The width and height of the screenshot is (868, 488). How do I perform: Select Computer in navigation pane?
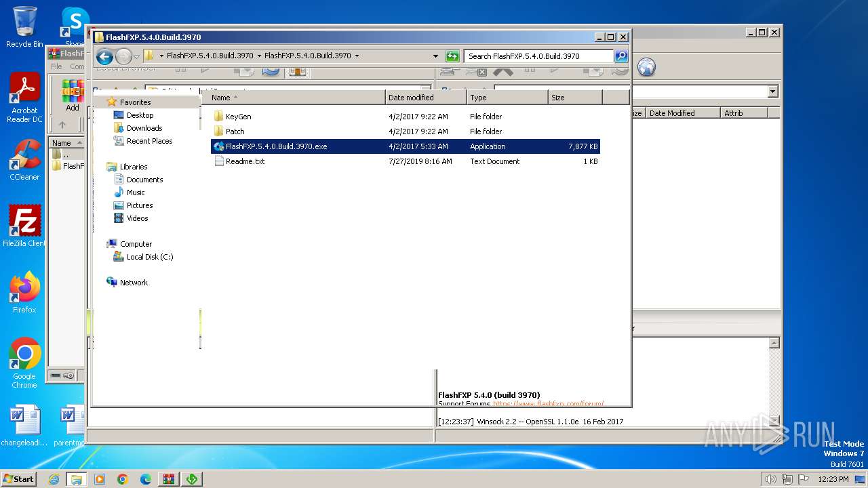click(136, 244)
